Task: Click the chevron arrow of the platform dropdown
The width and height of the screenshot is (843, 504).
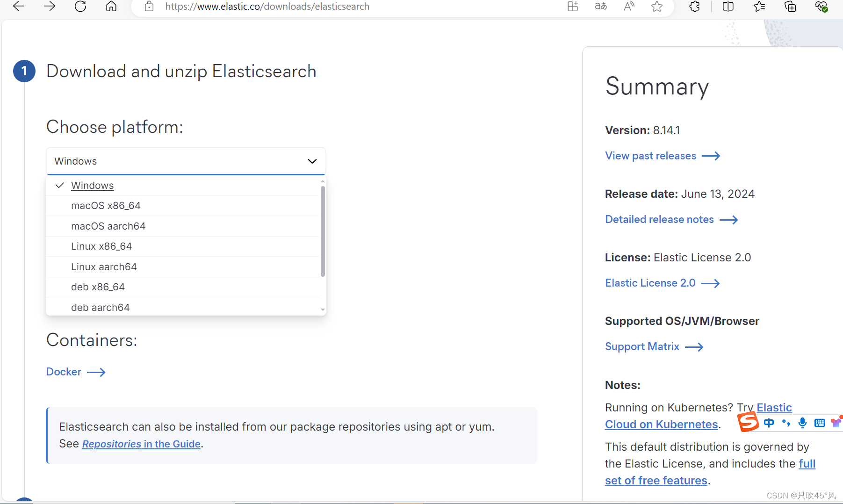Action: pyautogui.click(x=312, y=161)
